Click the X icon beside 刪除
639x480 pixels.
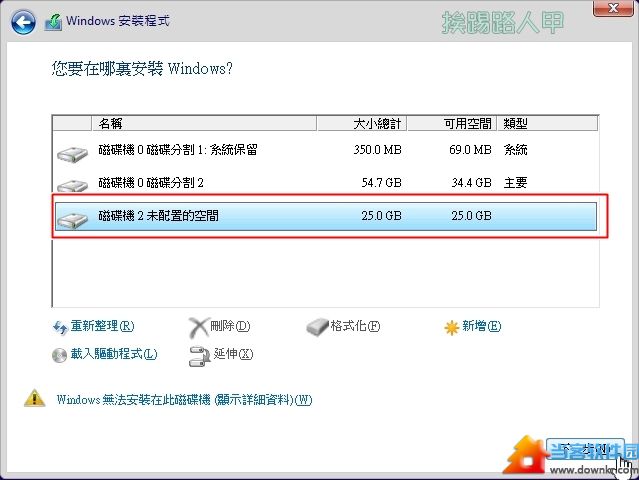tap(198, 328)
